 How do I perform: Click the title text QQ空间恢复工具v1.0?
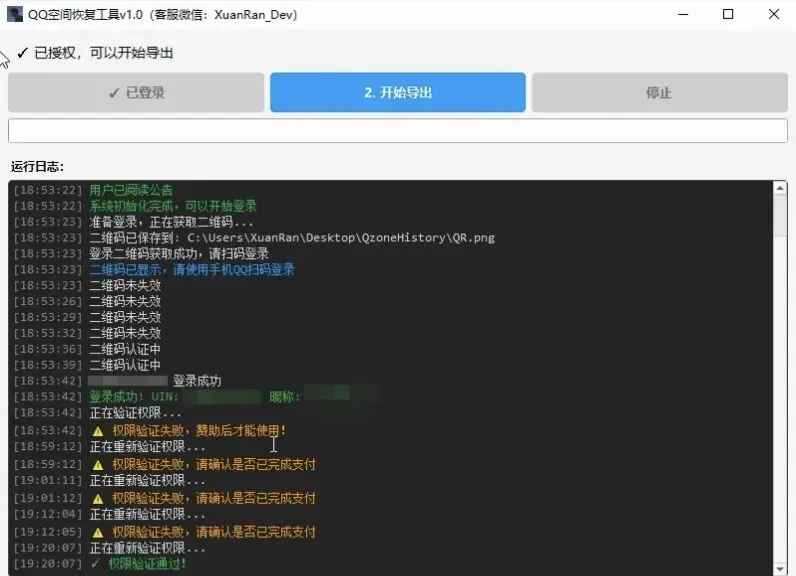(85, 14)
